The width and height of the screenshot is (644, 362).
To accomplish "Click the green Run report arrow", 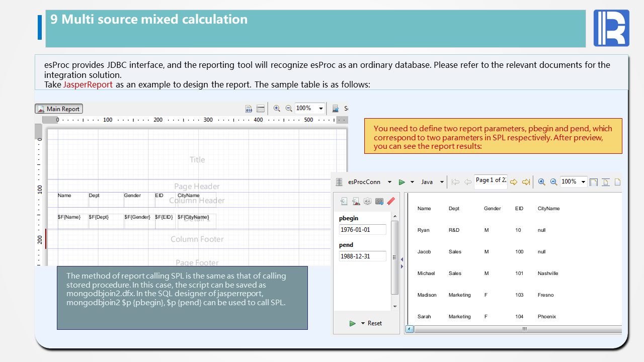I will pyautogui.click(x=401, y=182).
